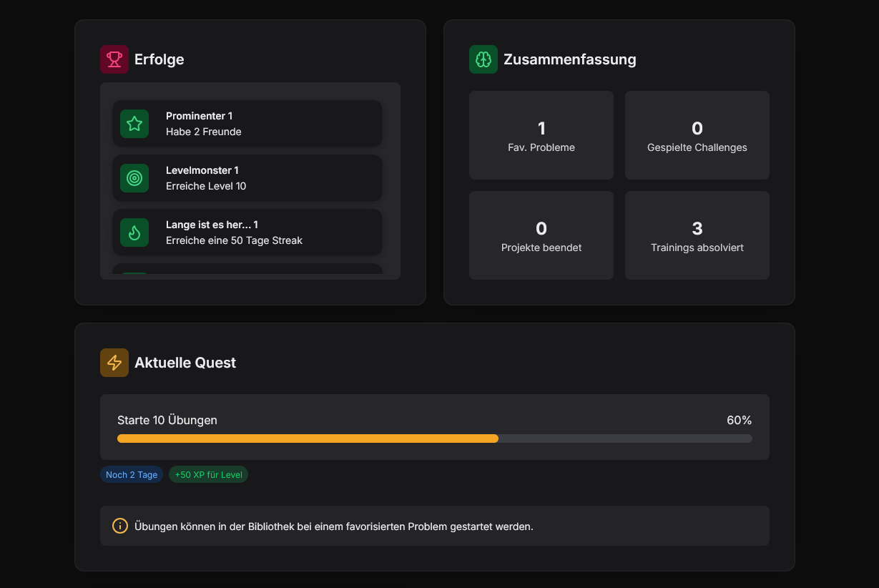Click the info icon in the Übungen hint

(120, 526)
